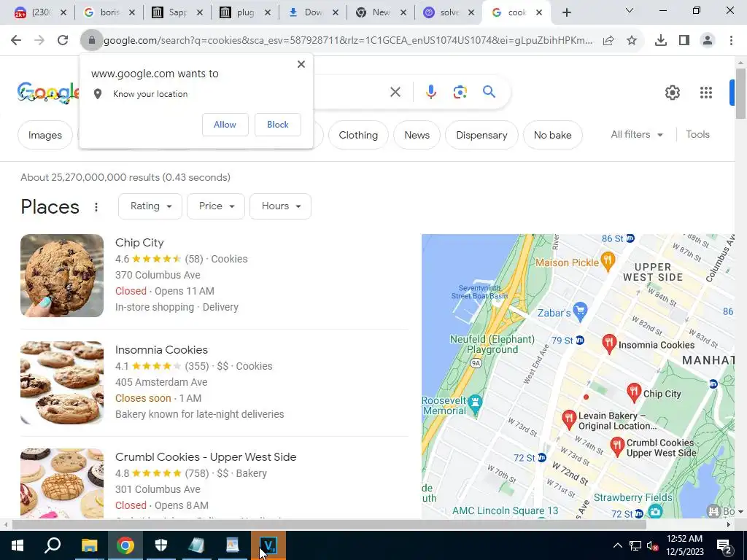Click the Google logo
The height and width of the screenshot is (560, 747).
coord(47,93)
